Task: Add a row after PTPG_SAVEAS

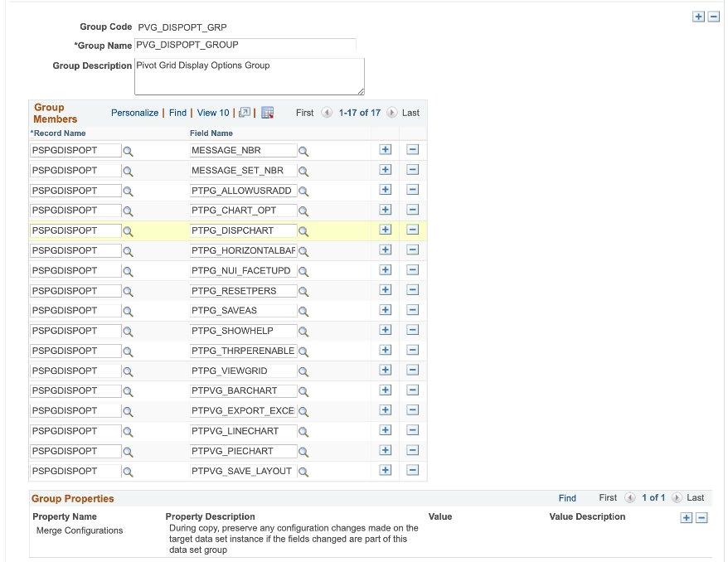Action: 386,309
